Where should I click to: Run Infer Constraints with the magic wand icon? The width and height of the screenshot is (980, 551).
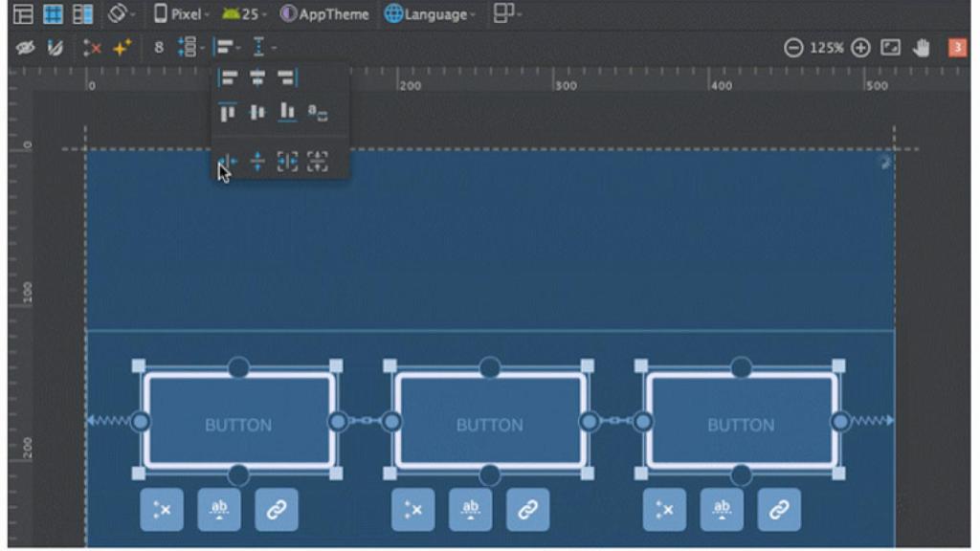tap(120, 48)
